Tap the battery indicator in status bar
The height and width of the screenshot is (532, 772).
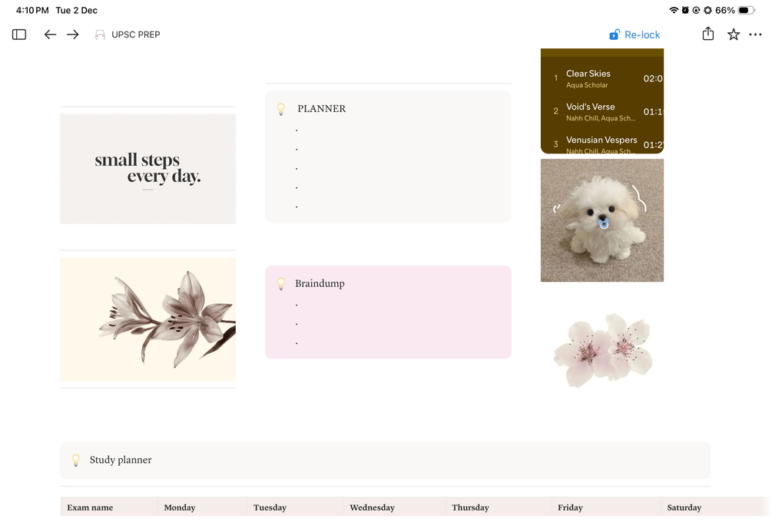[747, 10]
